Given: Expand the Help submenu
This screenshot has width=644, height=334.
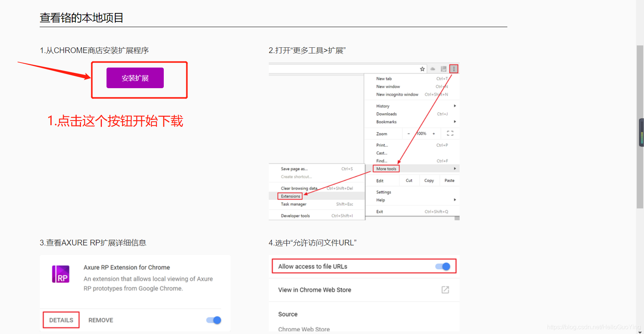Looking at the screenshot, I should pos(412,200).
